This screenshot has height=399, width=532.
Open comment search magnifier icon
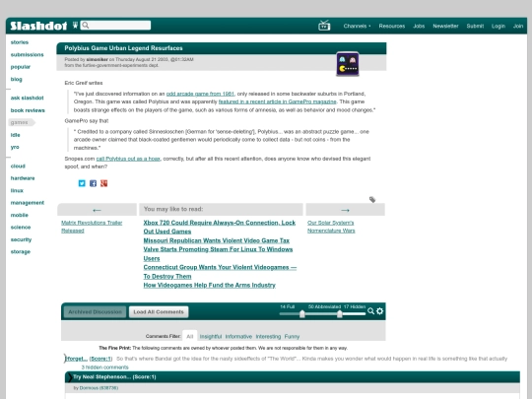tap(370, 310)
